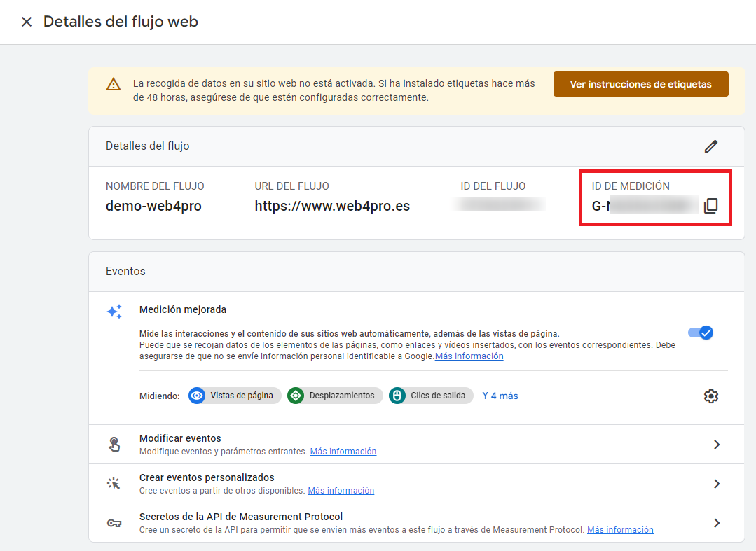Copy the measurement ID to clipboard
Screen dimensions: 756x551
pyautogui.click(x=711, y=204)
